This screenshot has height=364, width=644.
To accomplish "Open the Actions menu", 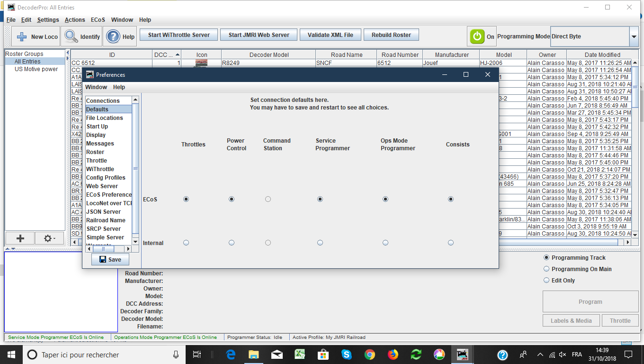I will pos(75,20).
